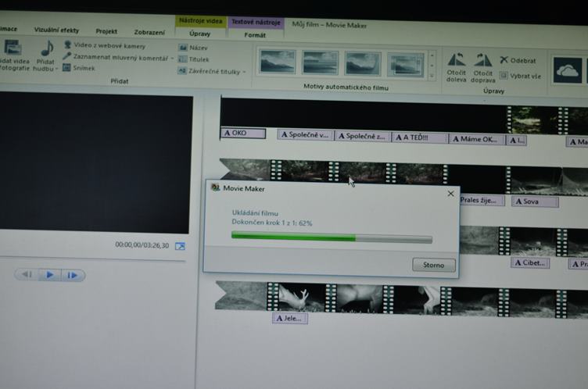588x389 pixels.
Task: Select the Společně z... caption
Action: point(362,136)
